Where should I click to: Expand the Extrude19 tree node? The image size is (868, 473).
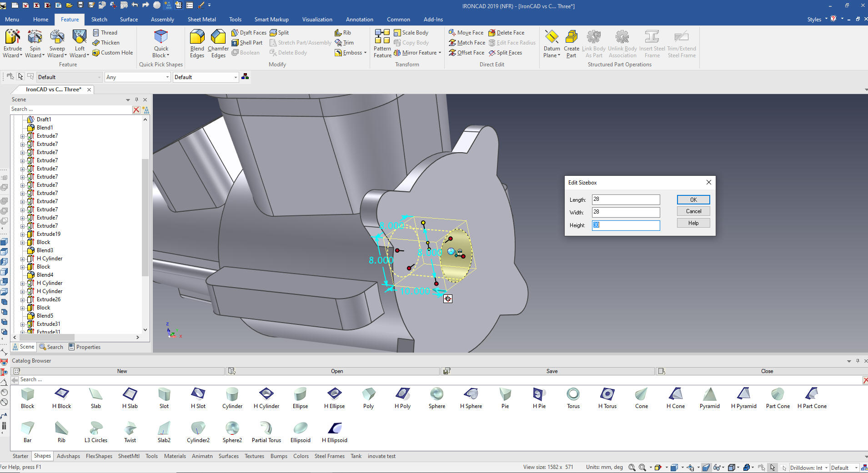click(22, 234)
